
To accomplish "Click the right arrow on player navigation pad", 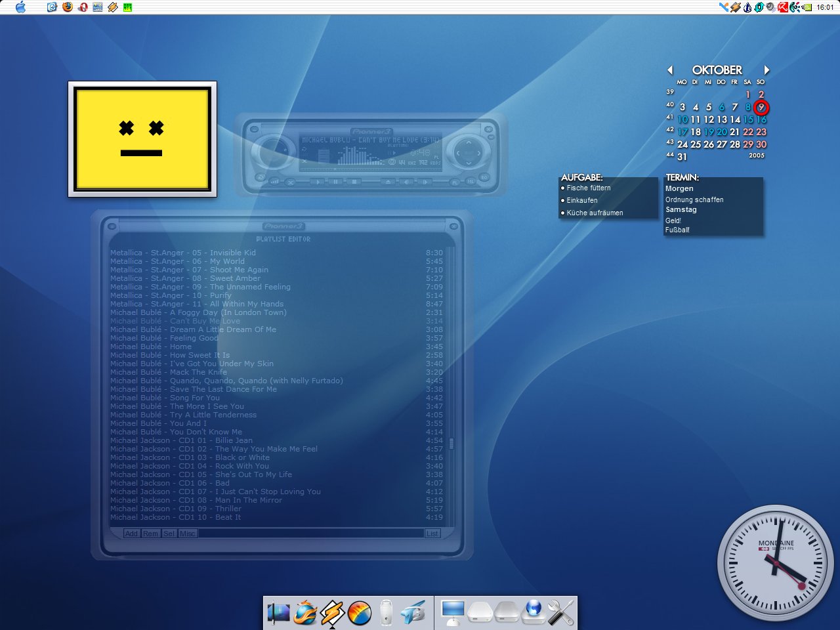I will pos(479,153).
